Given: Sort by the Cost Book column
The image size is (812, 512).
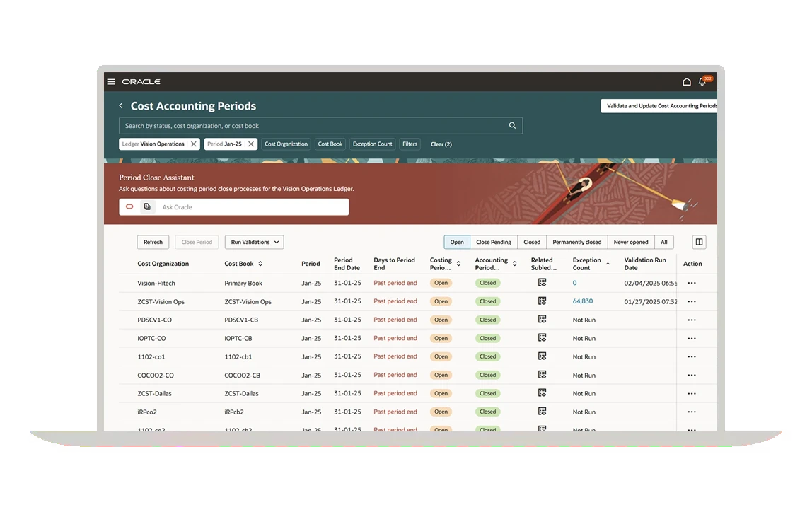Looking at the screenshot, I should click(260, 264).
